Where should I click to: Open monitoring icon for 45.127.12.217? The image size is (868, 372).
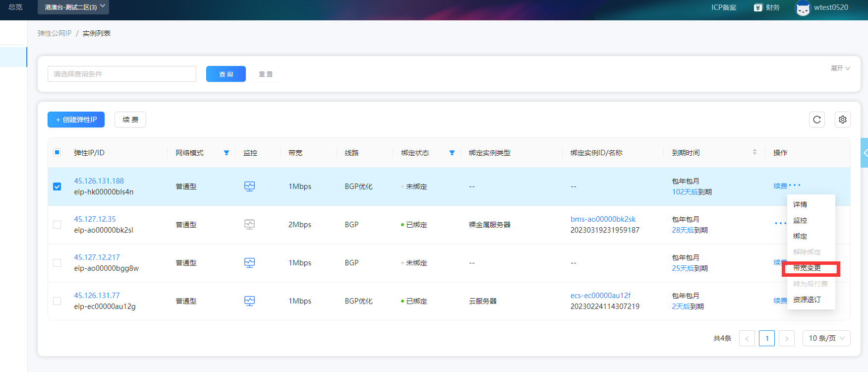coord(249,263)
